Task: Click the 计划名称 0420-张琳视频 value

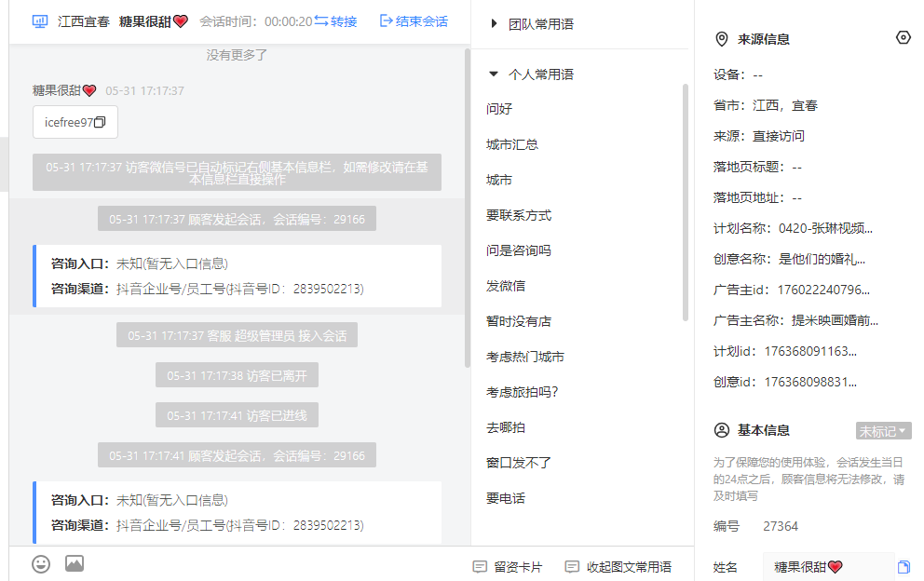Action: click(x=825, y=228)
